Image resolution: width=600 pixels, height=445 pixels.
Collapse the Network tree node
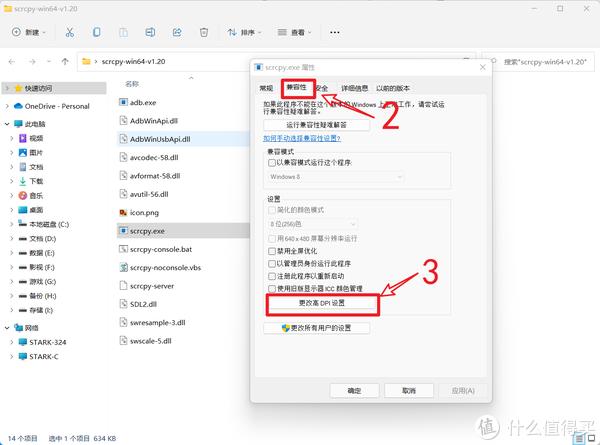[7, 328]
